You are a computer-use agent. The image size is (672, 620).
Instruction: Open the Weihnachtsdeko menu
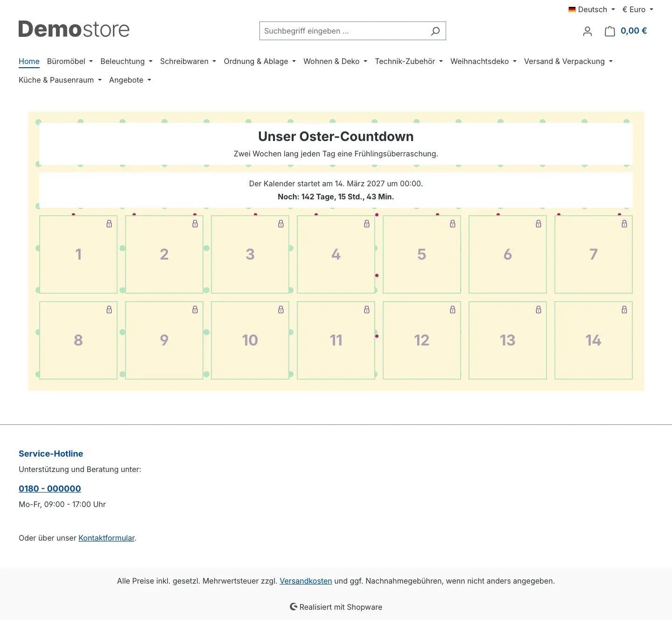(x=483, y=61)
